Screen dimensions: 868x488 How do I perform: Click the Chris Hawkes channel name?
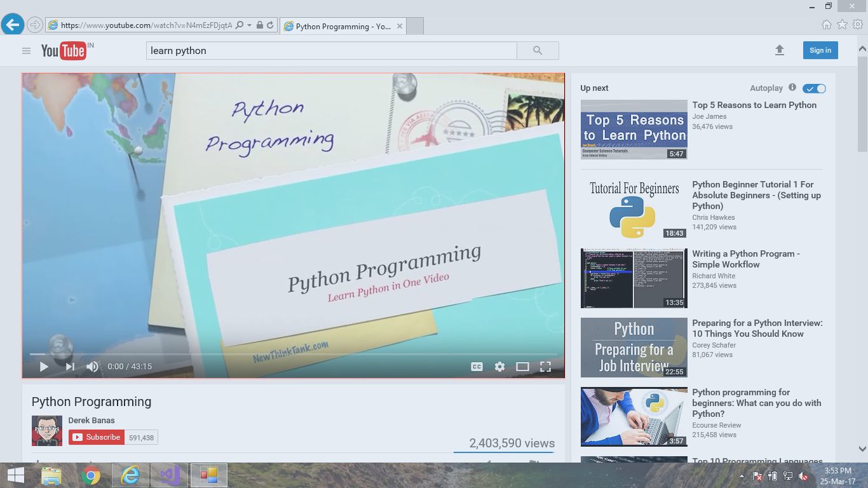714,217
